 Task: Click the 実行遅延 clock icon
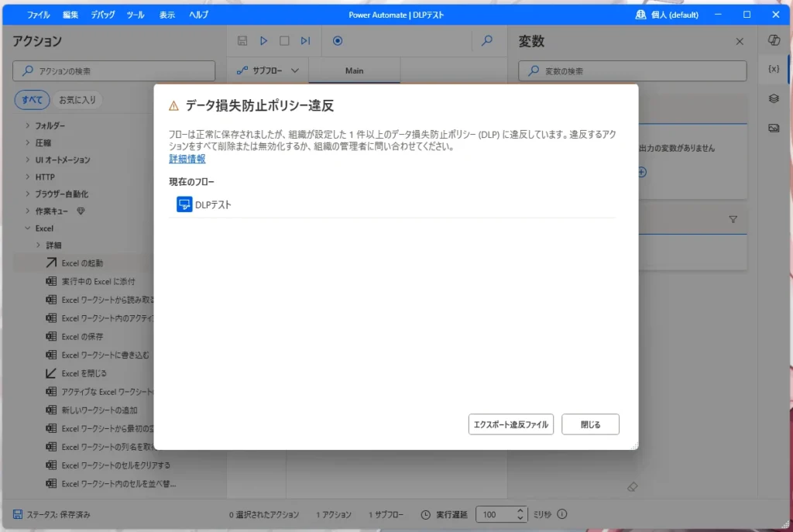coord(426,515)
